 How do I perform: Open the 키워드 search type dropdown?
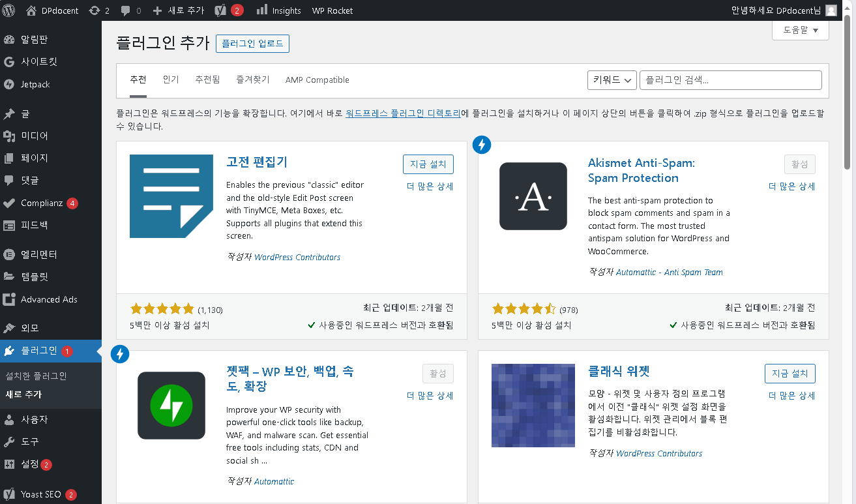[612, 80]
